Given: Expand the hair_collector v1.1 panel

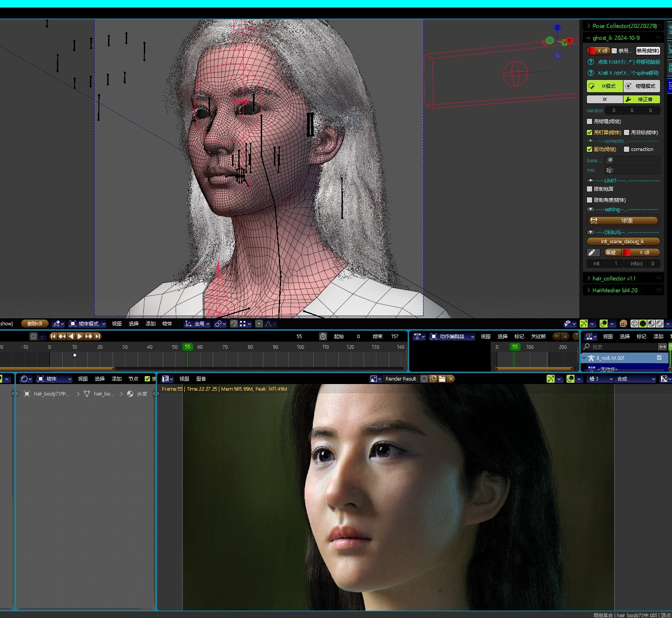Looking at the screenshot, I should tap(614, 279).
